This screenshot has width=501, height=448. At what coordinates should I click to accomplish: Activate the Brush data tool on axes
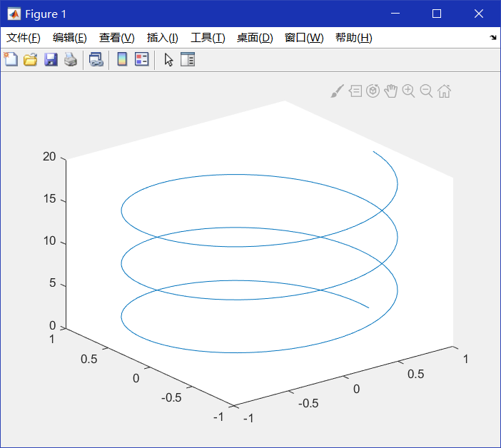pyautogui.click(x=338, y=91)
